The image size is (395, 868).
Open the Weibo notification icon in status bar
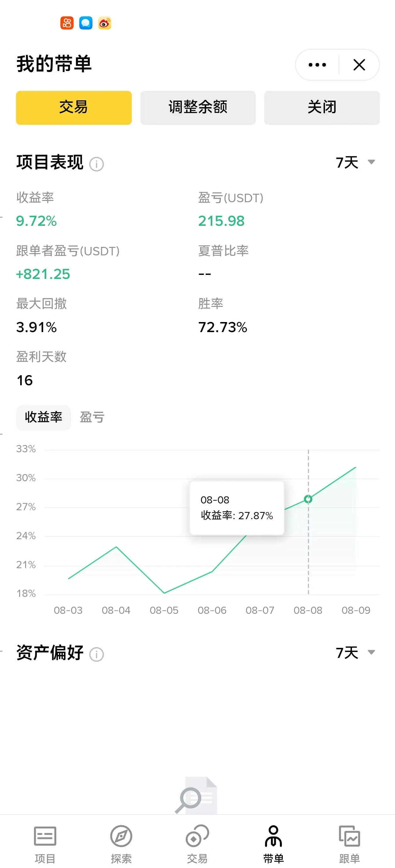[104, 23]
